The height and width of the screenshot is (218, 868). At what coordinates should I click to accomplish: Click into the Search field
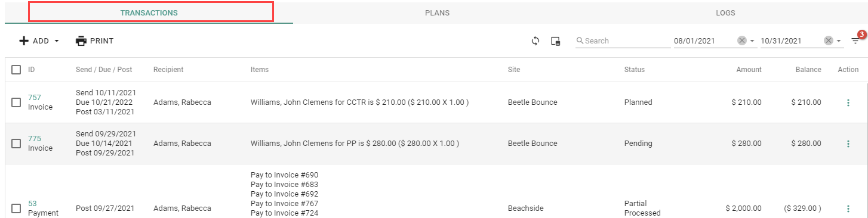pyautogui.click(x=623, y=41)
